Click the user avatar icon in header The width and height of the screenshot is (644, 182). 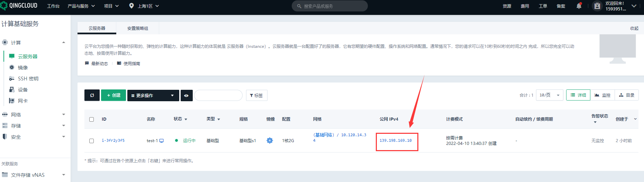pos(597,6)
